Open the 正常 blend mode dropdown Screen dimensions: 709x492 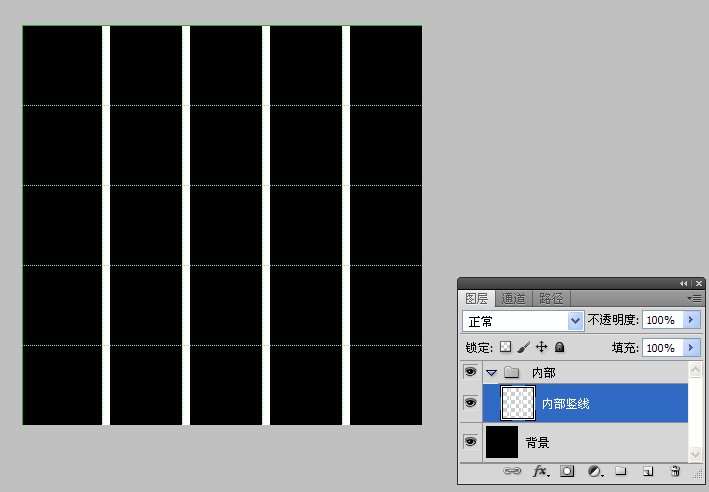tap(523, 321)
